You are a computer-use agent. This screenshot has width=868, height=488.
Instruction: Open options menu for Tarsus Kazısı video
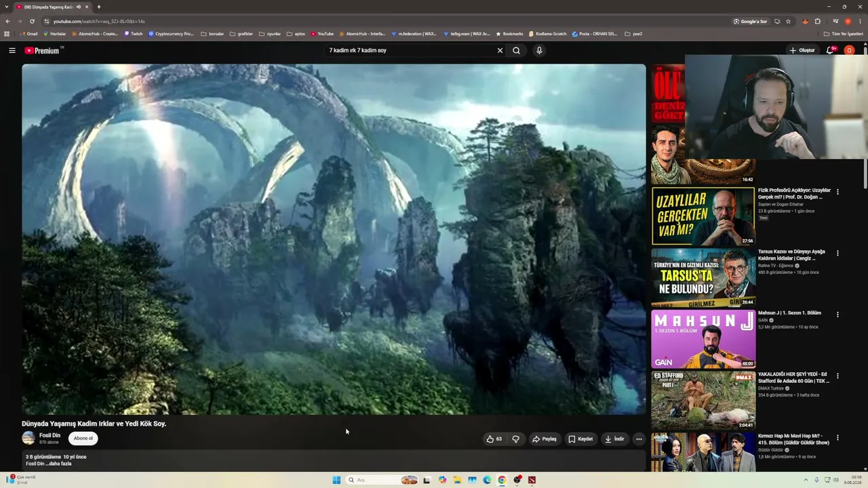[x=837, y=253]
